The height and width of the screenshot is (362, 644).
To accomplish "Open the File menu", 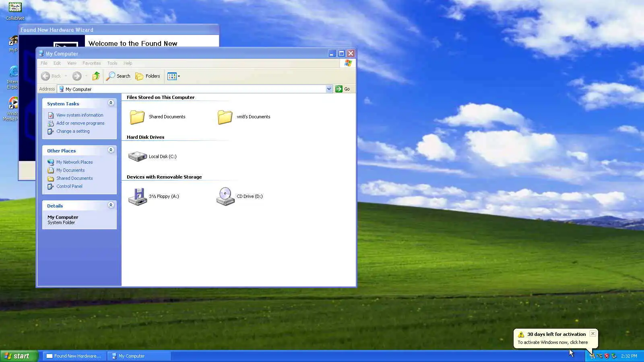I will 44,63.
